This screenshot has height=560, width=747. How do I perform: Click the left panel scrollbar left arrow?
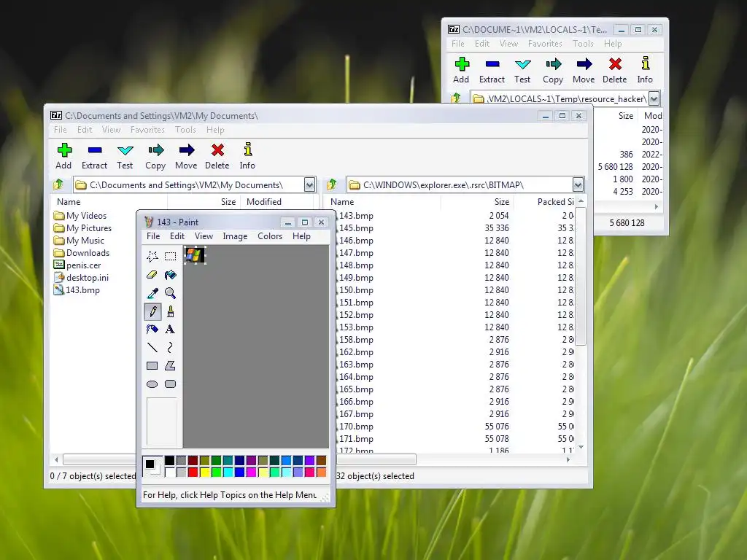click(56, 459)
